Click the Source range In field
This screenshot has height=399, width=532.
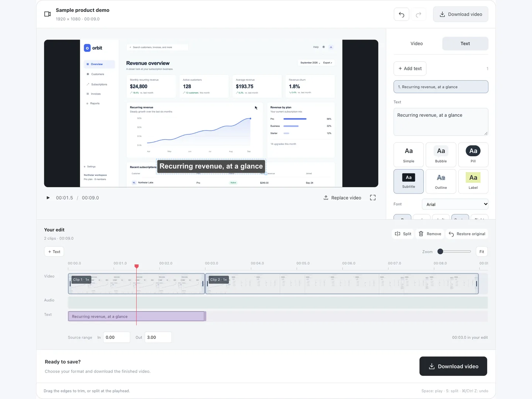(x=116, y=337)
